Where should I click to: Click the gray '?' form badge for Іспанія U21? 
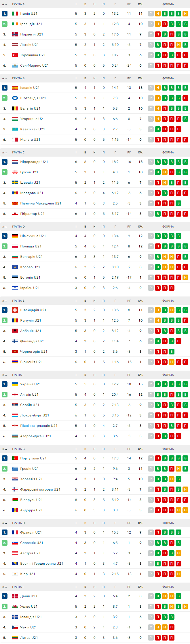[x=151, y=88]
